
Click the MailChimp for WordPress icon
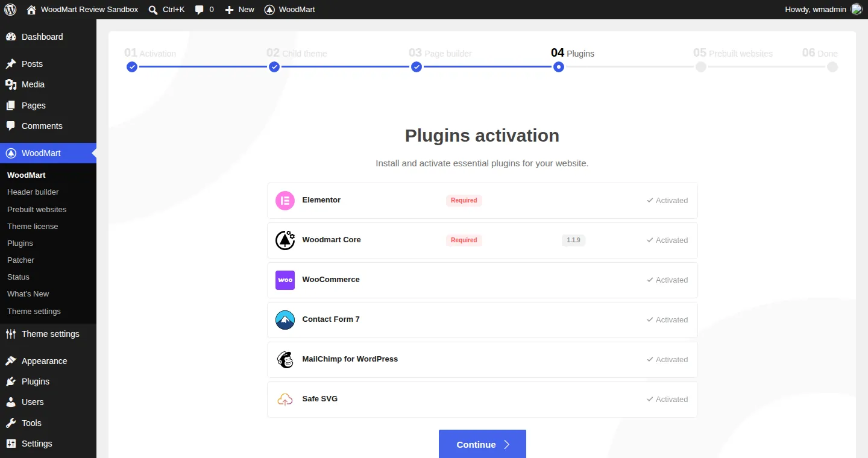point(285,360)
